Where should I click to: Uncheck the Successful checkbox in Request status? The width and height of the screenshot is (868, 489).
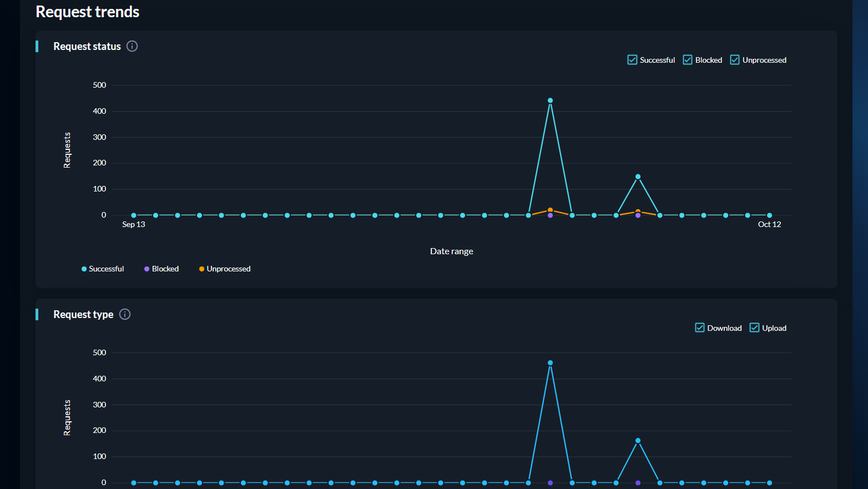click(632, 59)
